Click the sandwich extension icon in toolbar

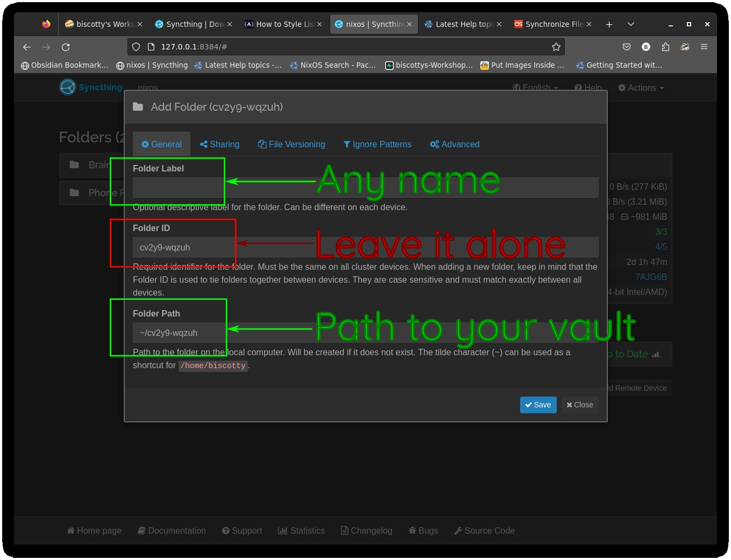pyautogui.click(x=685, y=47)
